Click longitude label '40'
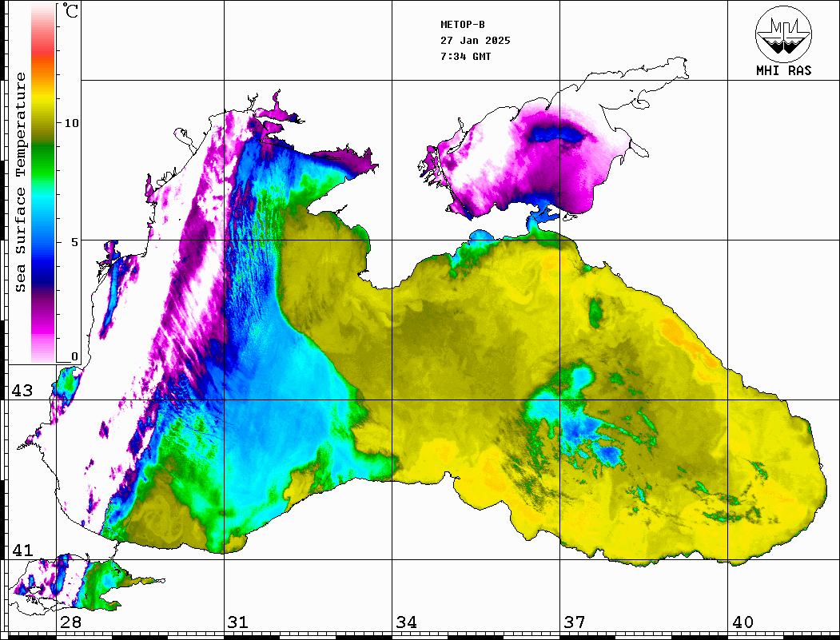 [x=742, y=622]
